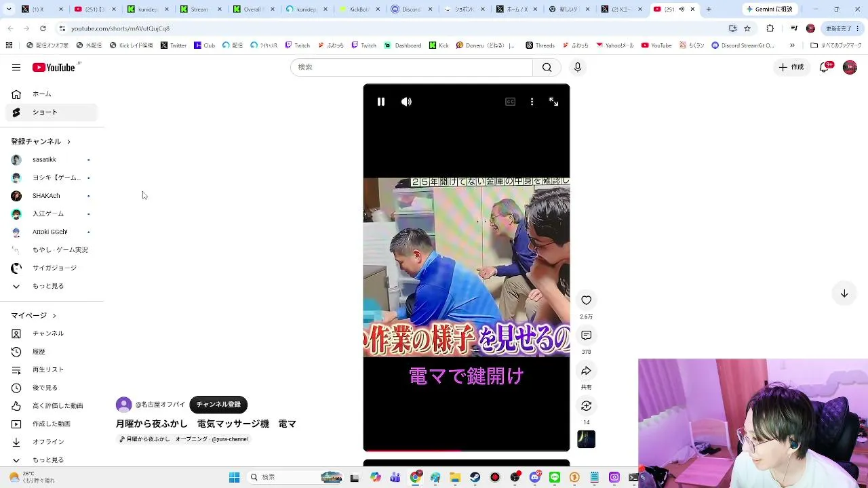Open the Windows Start button
Viewport: 868px width, 488px height.
click(235, 478)
